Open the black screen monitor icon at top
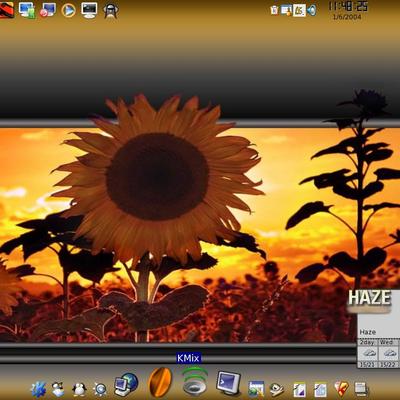Screen dimensions: 400x400 (x=89, y=10)
